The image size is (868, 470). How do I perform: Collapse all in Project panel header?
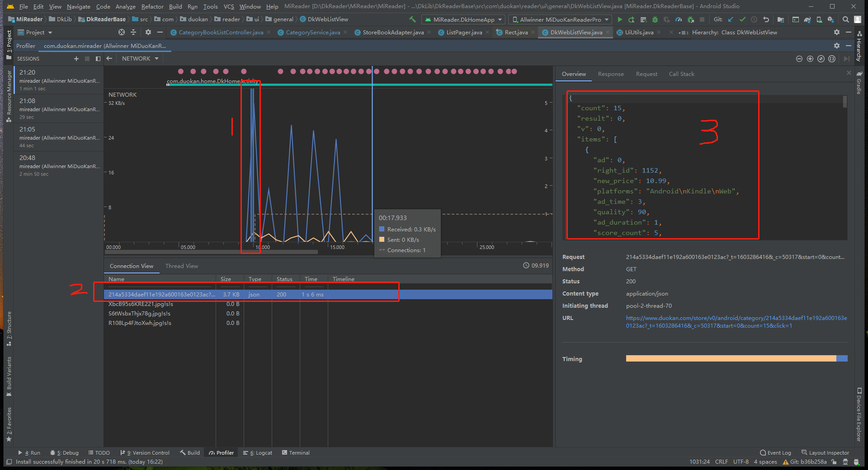coord(133,33)
